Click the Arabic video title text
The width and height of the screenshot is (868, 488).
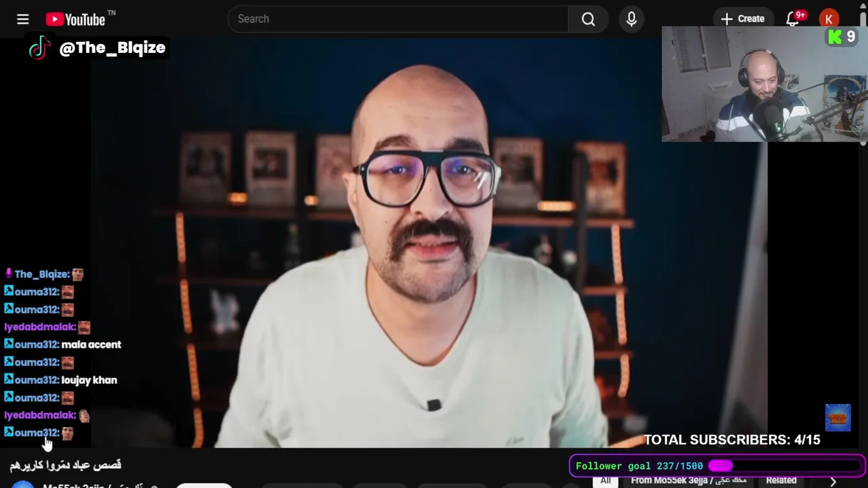65,465
